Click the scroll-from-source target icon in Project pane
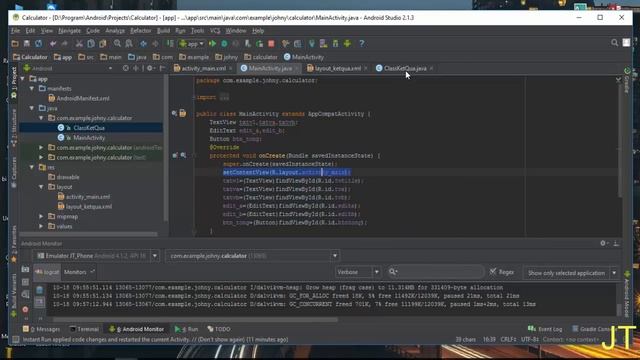640x360 pixels. (126, 68)
